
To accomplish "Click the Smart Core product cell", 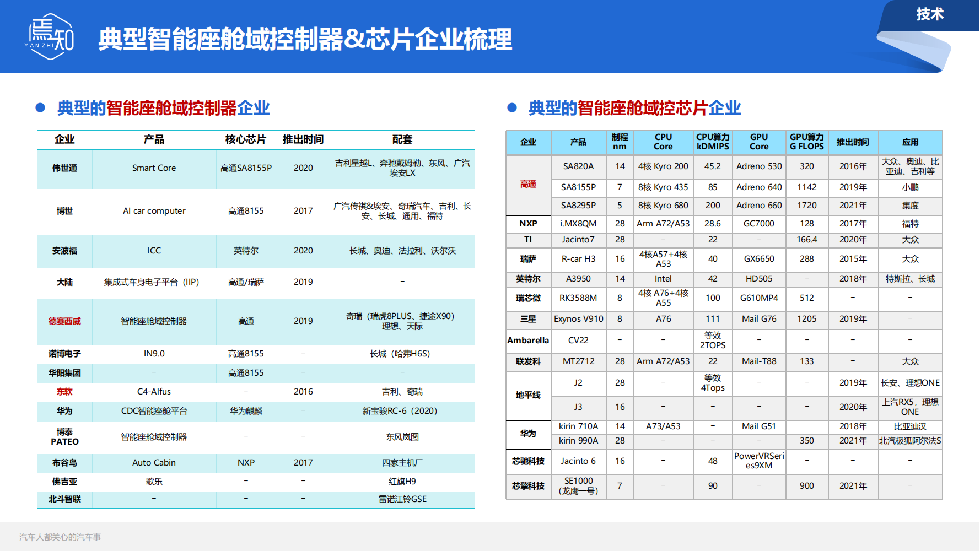I will tap(154, 168).
